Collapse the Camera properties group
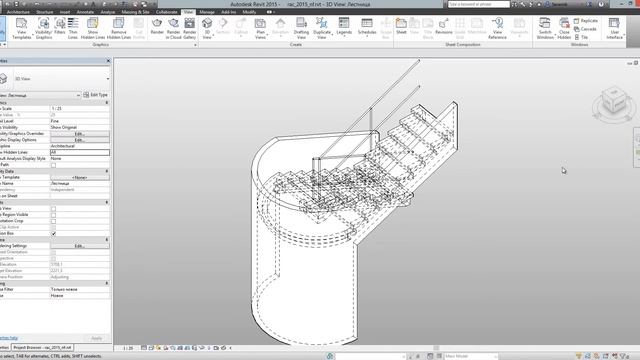Image resolution: width=640 pixels, height=360 pixels. tap(107, 240)
